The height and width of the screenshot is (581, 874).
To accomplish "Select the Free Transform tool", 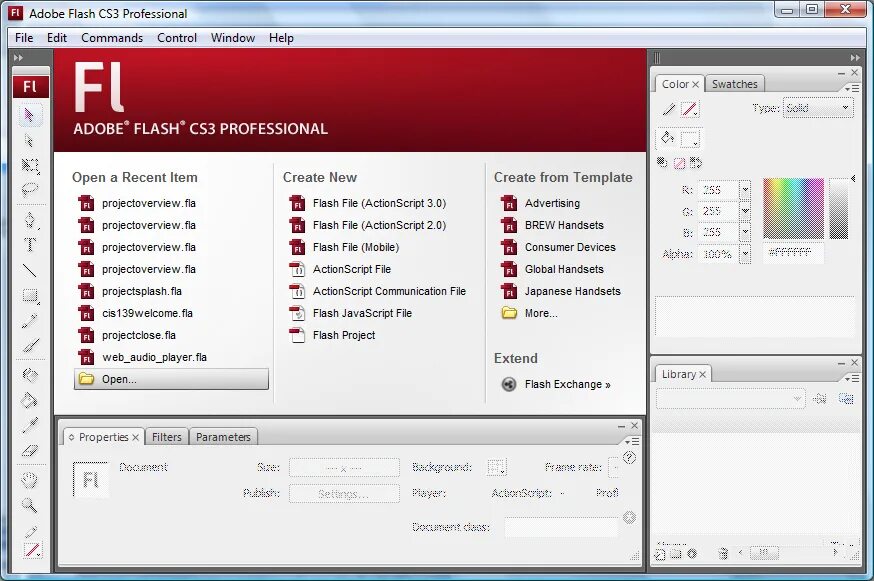I will 30,165.
